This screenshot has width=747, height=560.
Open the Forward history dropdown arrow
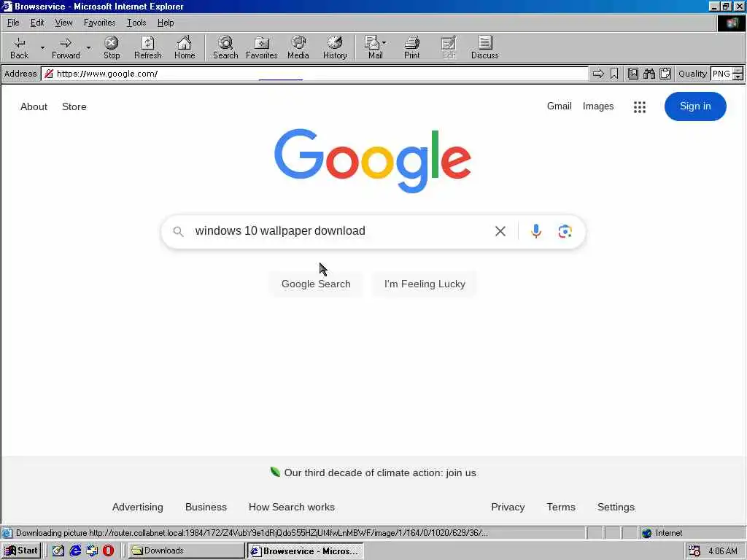click(x=88, y=47)
